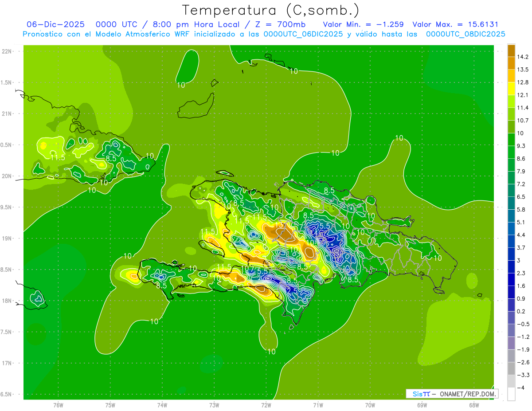Click the "0000UTC_06DIC2025" initialization timestamp
The width and height of the screenshot is (532, 411).
(303, 34)
